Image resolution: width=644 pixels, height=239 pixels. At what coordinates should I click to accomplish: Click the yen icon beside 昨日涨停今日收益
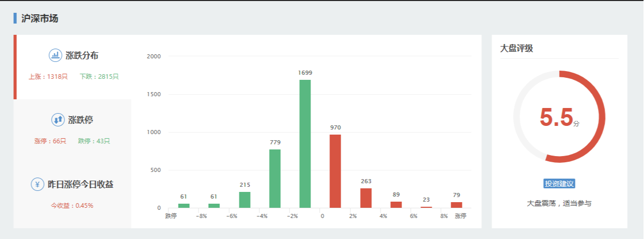tap(38, 184)
